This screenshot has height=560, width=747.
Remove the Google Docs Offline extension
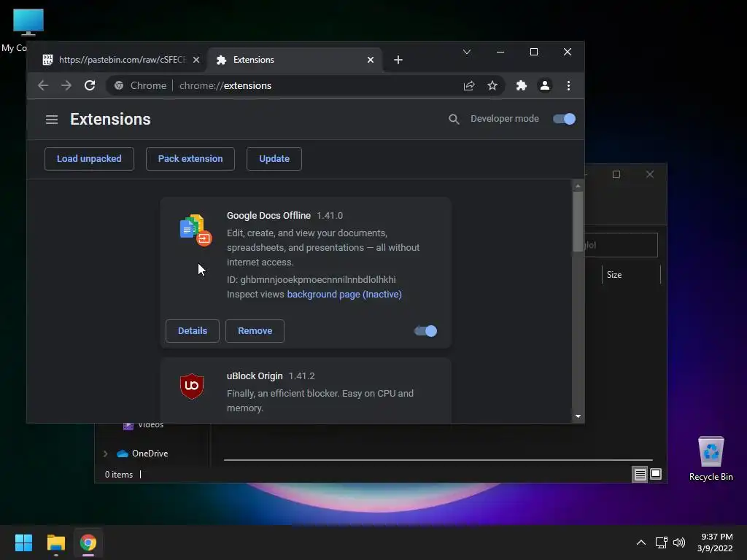point(255,331)
